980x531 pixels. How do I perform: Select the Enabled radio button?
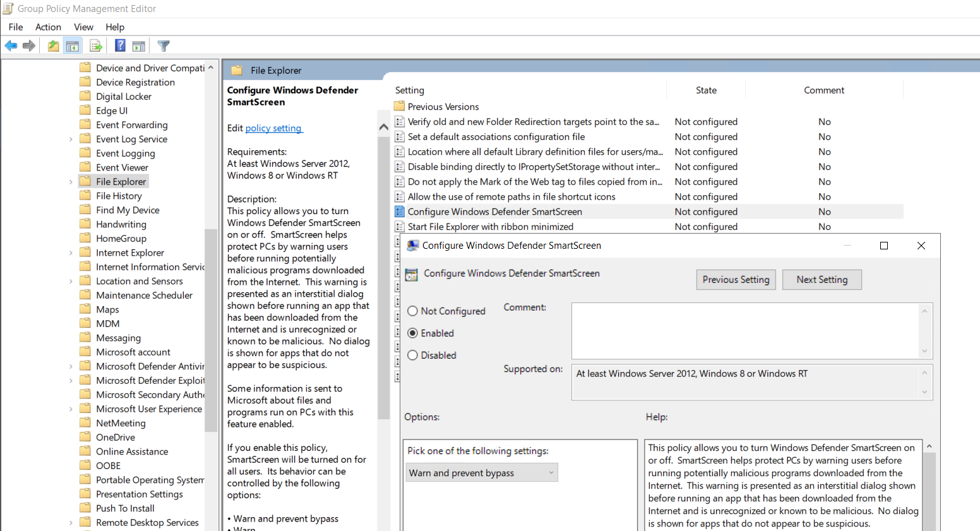tap(413, 333)
